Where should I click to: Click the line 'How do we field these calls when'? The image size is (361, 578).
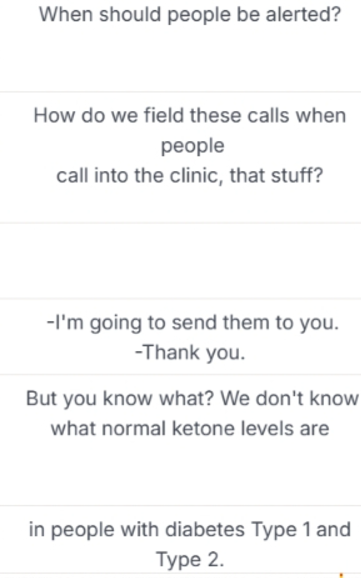[x=190, y=116]
